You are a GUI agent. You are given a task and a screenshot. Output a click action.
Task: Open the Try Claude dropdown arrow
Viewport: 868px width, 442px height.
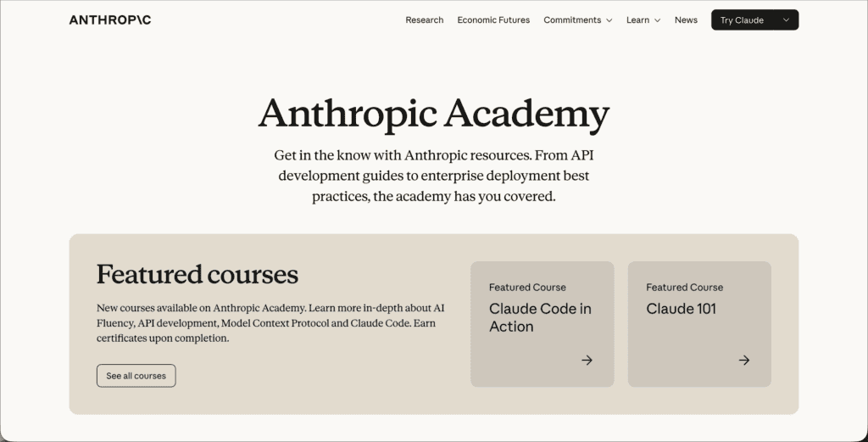coord(786,20)
